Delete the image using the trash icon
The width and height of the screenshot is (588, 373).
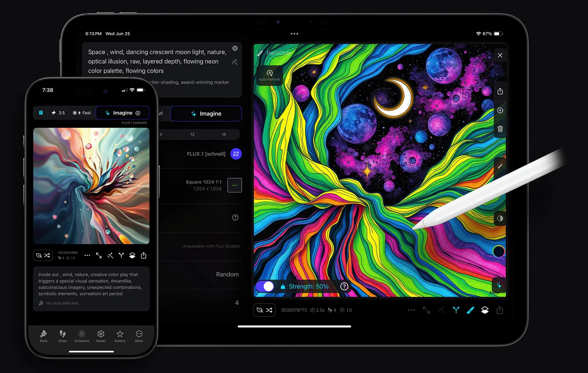(500, 129)
